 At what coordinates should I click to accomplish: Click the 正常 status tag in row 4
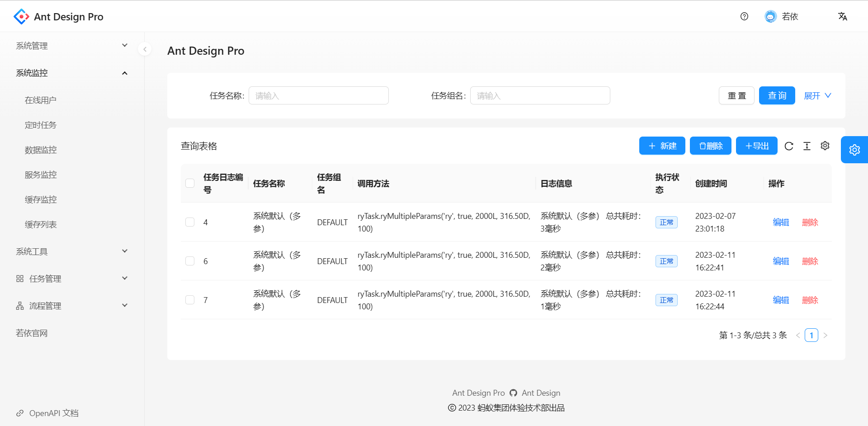click(x=666, y=222)
